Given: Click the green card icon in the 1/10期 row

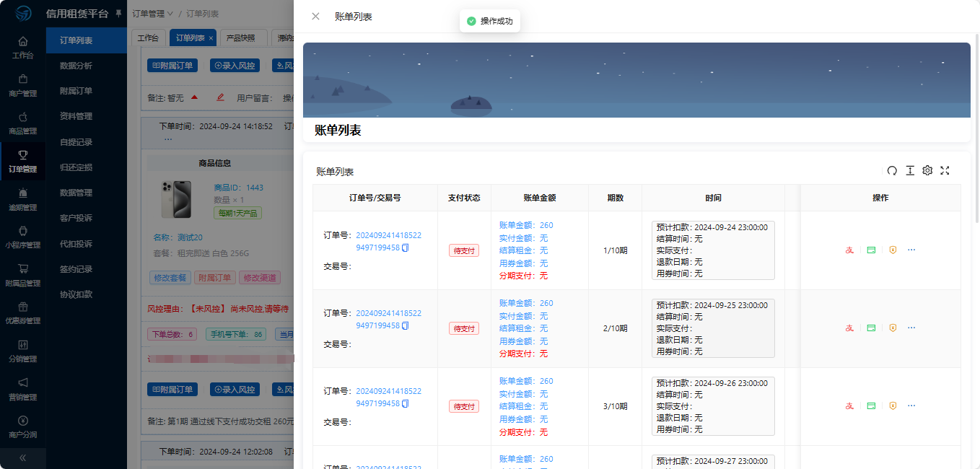Looking at the screenshot, I should click(871, 250).
